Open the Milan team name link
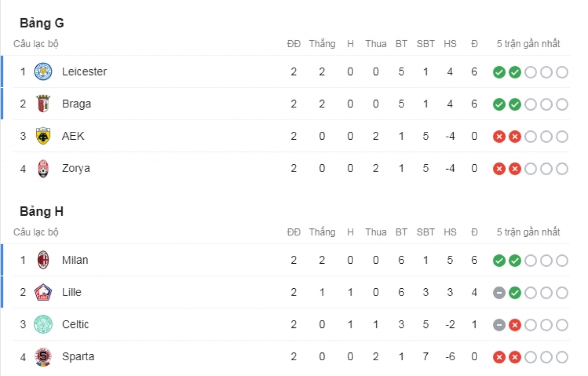 75,260
